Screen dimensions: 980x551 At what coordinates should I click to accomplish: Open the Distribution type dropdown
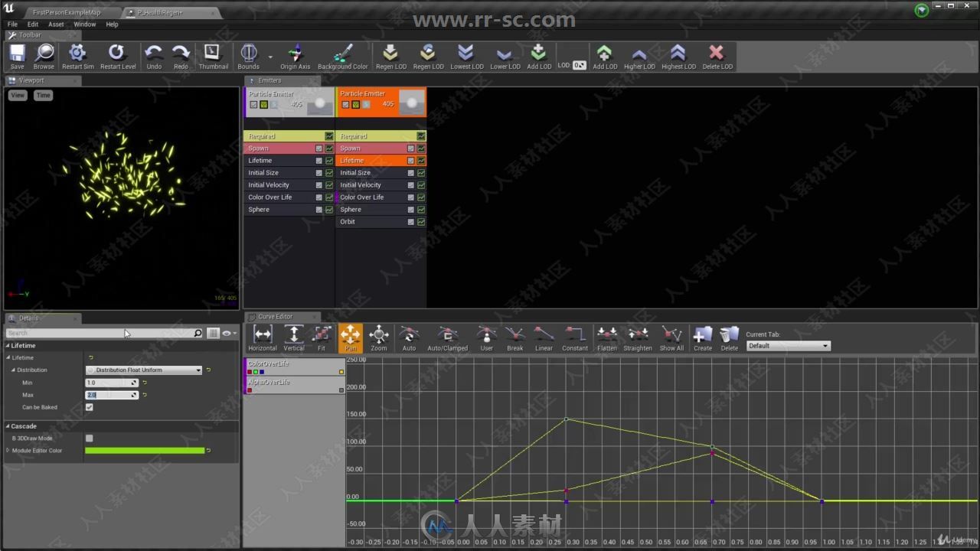click(x=144, y=370)
